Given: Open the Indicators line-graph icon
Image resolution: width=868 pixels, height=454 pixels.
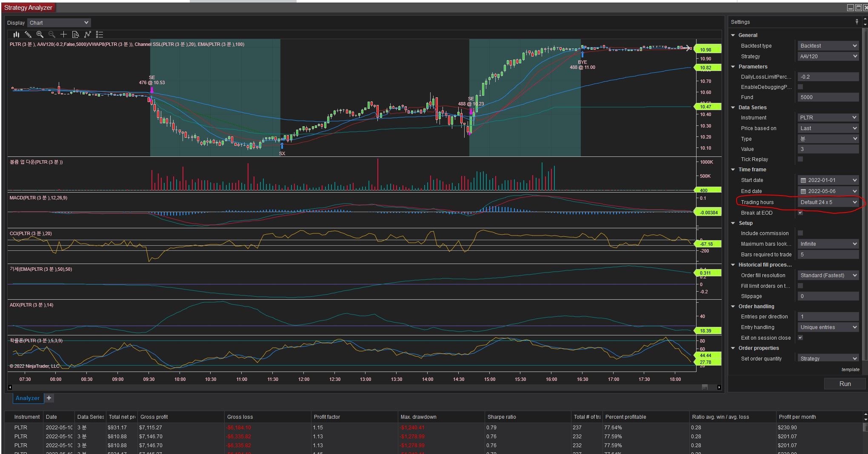Looking at the screenshot, I should tap(88, 34).
